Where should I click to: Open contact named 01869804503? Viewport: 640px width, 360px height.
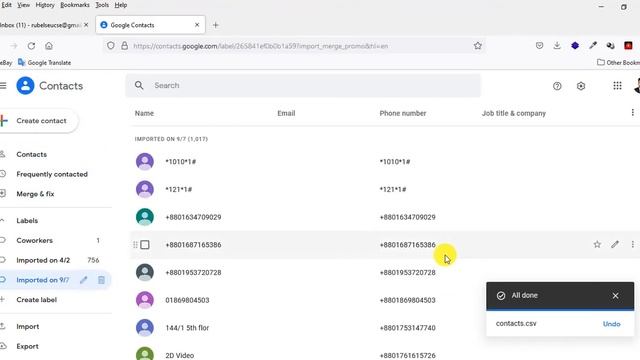[187, 300]
